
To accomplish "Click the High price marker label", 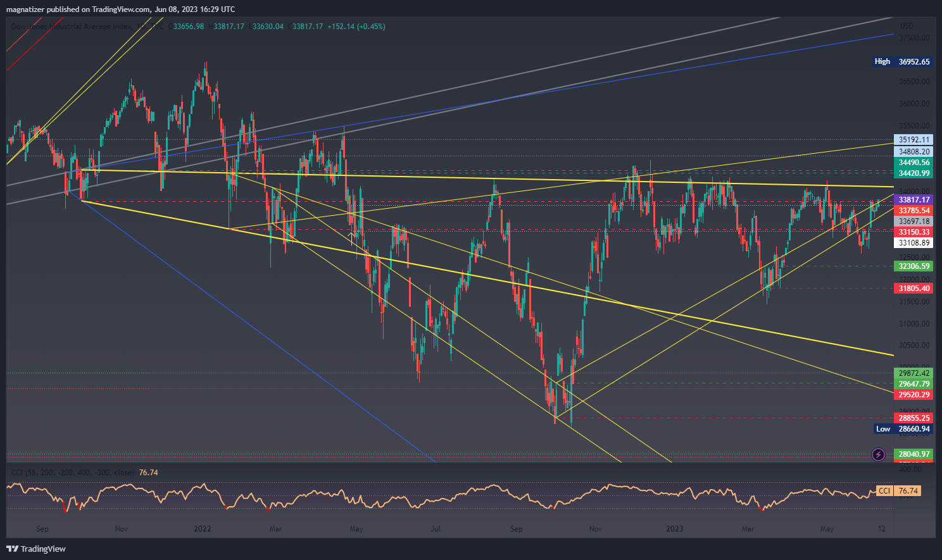I will (x=882, y=61).
